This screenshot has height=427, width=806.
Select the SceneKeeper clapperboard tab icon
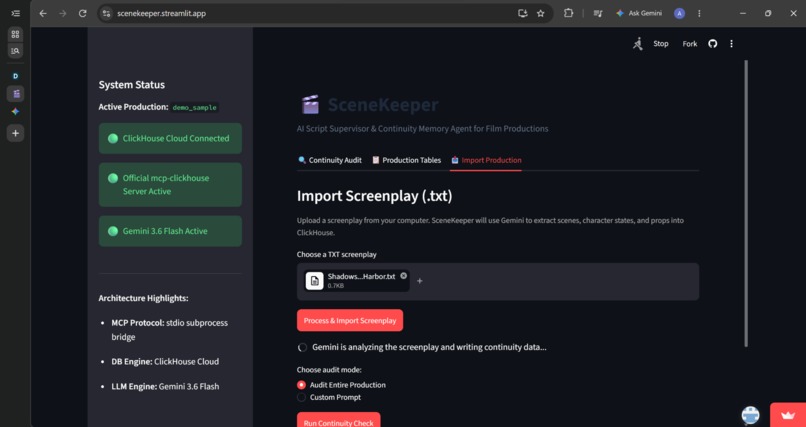(x=15, y=94)
